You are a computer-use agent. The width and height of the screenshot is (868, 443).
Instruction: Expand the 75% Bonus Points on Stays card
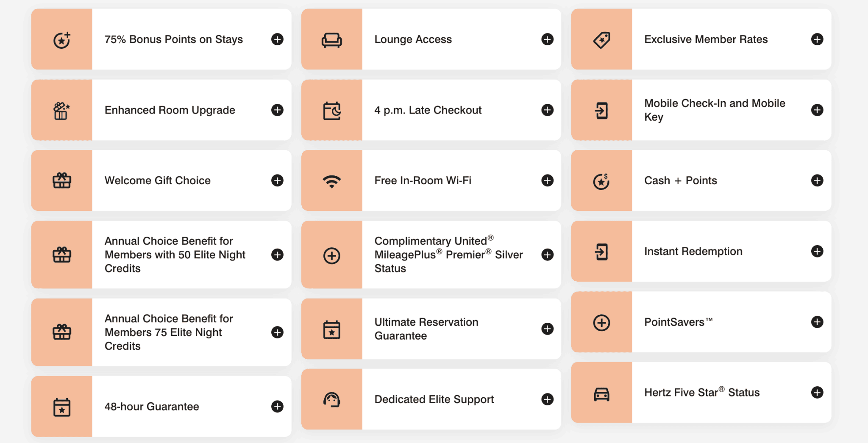click(x=277, y=39)
